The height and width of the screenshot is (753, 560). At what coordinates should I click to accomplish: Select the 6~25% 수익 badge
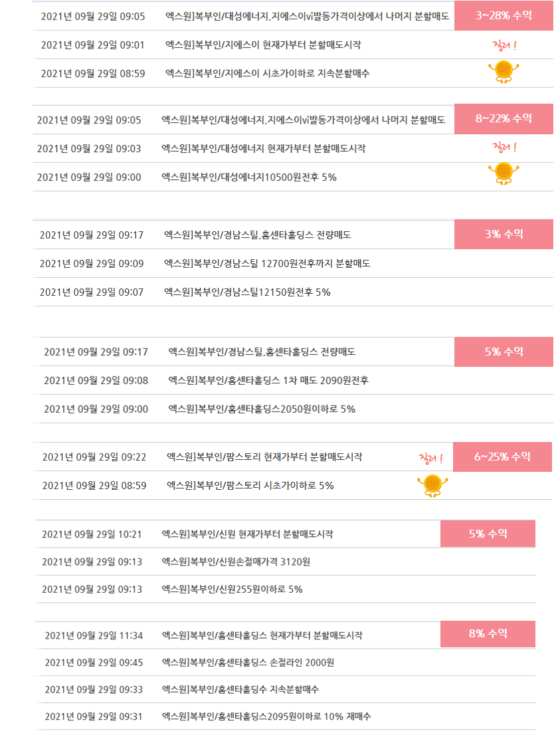tap(502, 457)
